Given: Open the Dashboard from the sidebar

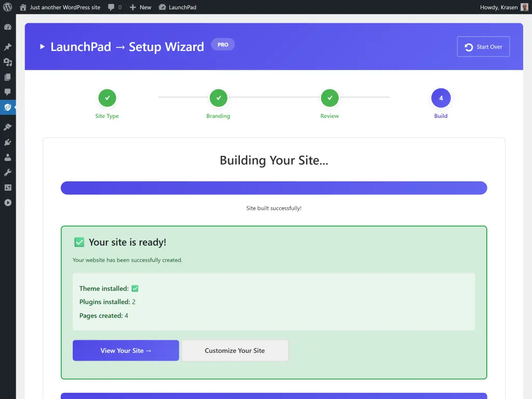Looking at the screenshot, I should coord(8,27).
